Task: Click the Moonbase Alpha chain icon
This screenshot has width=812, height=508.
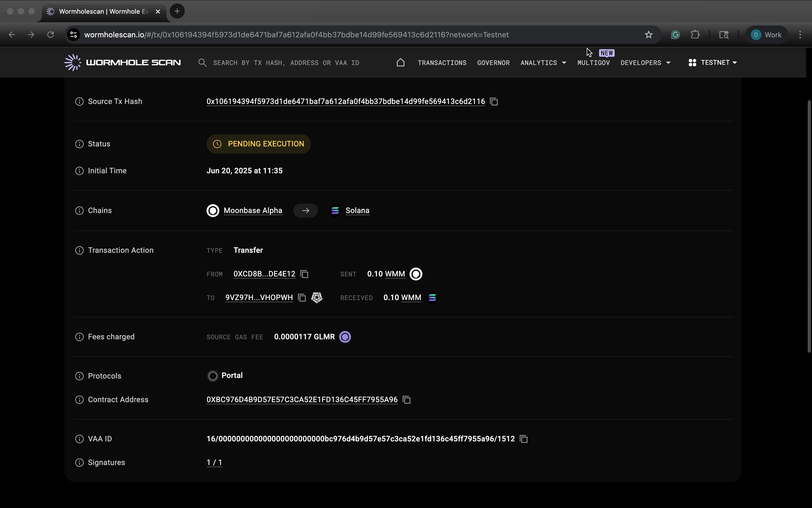Action: tap(213, 211)
